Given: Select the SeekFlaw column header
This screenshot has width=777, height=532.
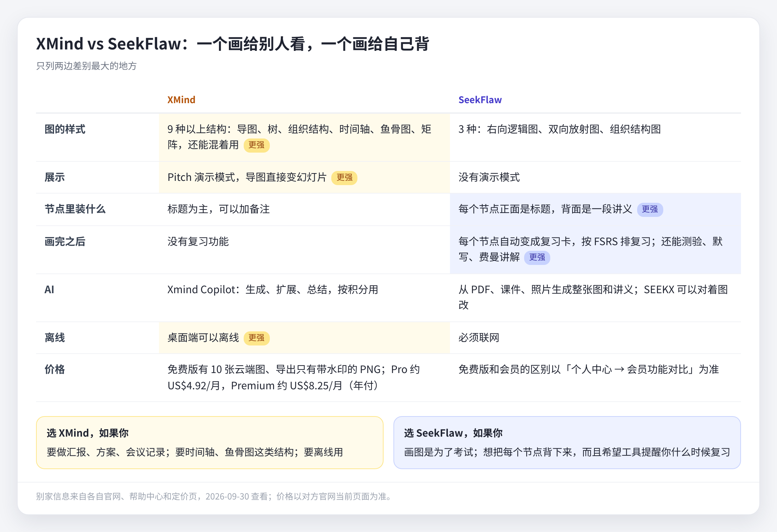Looking at the screenshot, I should tap(480, 100).
